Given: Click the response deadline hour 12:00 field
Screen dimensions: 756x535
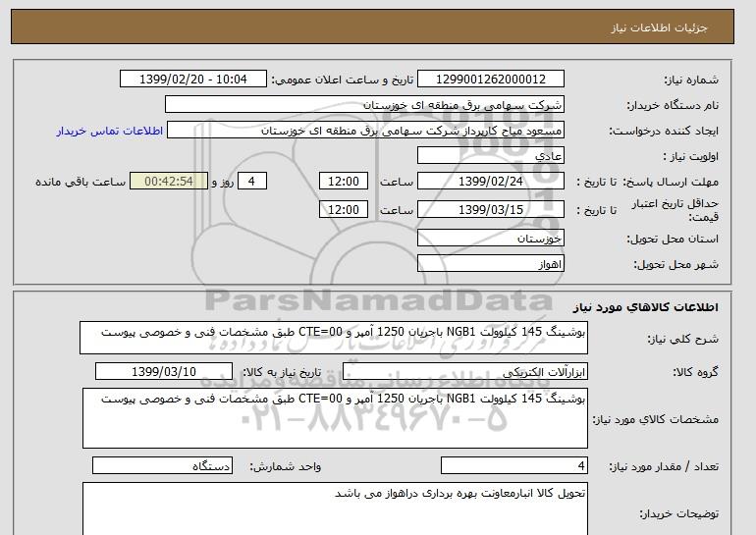Looking at the screenshot, I should point(345,182).
